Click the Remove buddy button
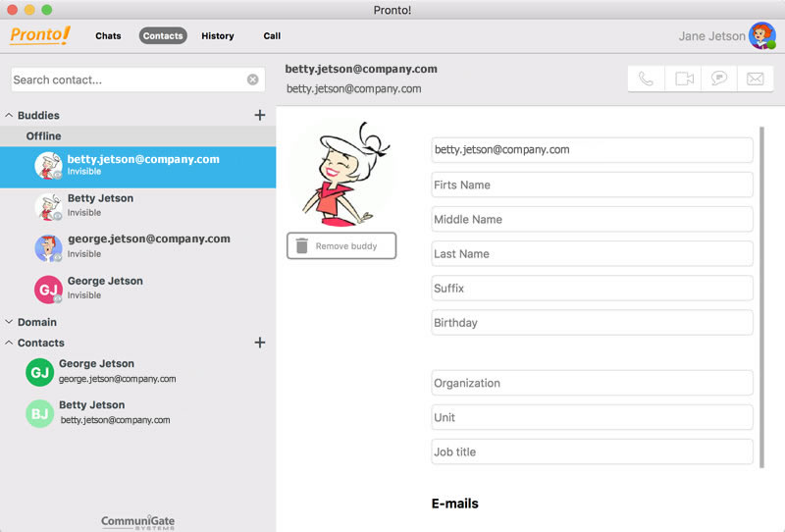 [341, 246]
